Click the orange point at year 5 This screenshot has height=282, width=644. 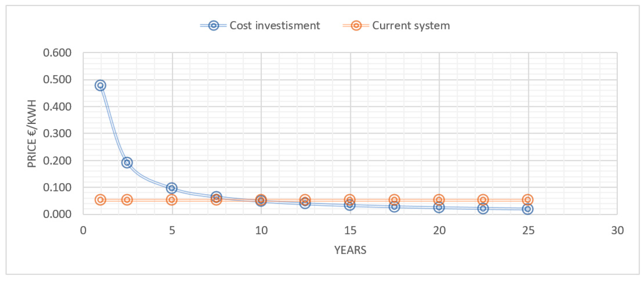[x=172, y=200]
